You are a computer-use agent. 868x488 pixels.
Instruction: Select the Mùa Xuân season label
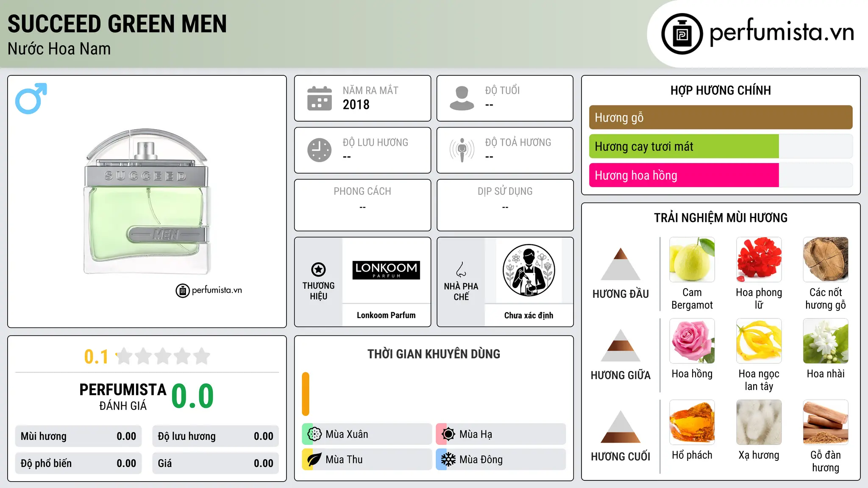point(347,434)
